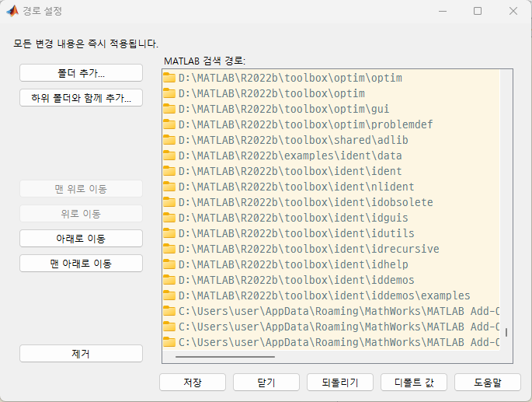
Task: Click the 폴더 추가... button
Action: tap(81, 73)
